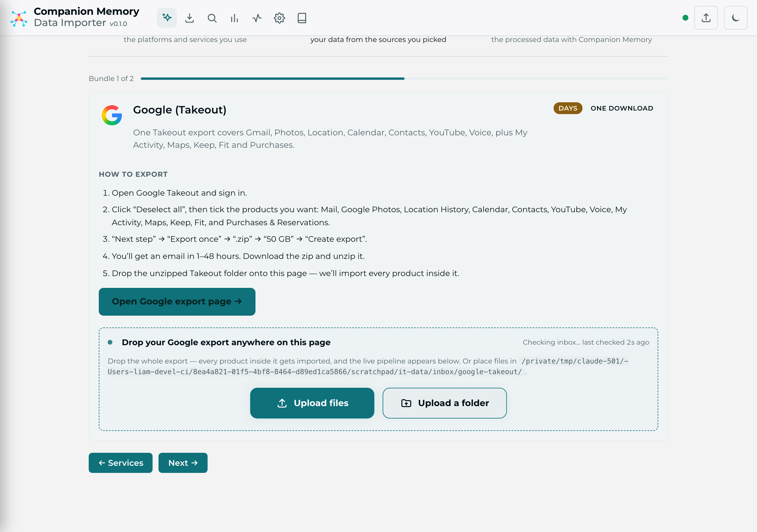Click the ONE DOWNLOAD label
The width and height of the screenshot is (757, 532).
pyautogui.click(x=622, y=108)
